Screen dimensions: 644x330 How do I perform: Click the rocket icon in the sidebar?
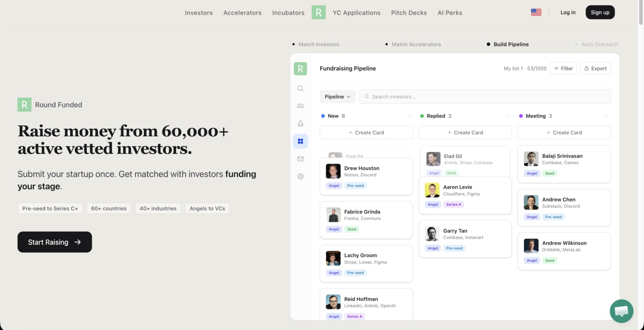300,123
